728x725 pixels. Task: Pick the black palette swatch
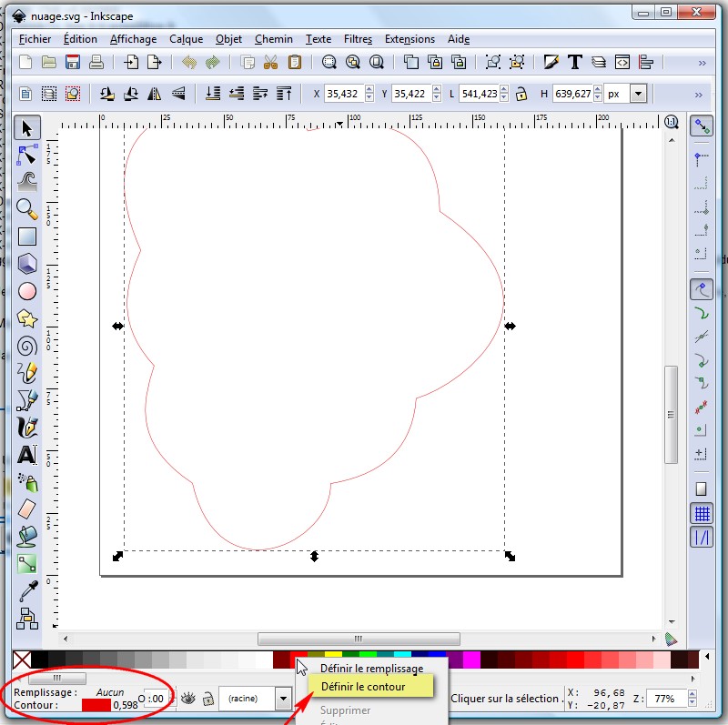(x=39, y=660)
